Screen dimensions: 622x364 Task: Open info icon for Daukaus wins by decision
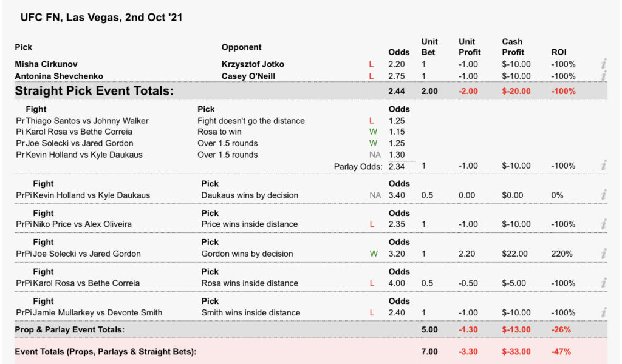(x=603, y=195)
